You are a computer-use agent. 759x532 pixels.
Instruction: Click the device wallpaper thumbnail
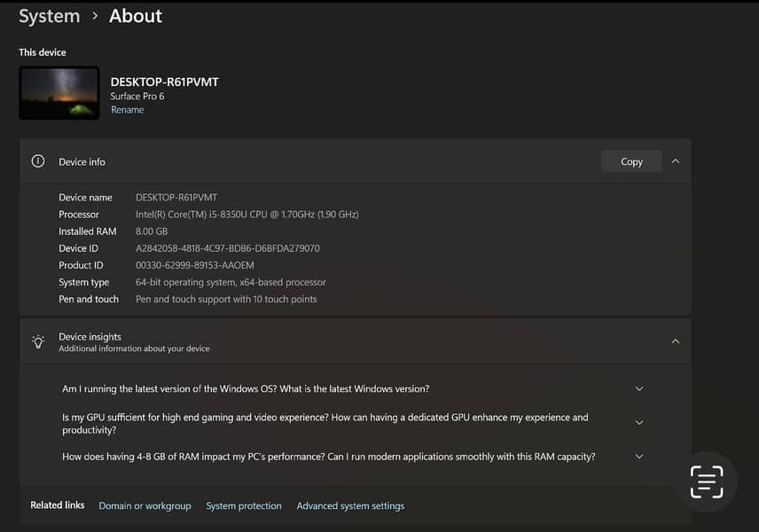tap(59, 93)
